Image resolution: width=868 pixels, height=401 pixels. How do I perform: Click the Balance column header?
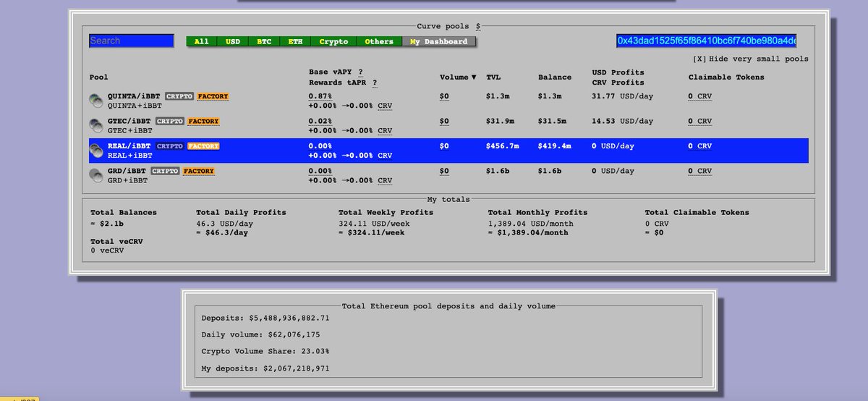555,77
